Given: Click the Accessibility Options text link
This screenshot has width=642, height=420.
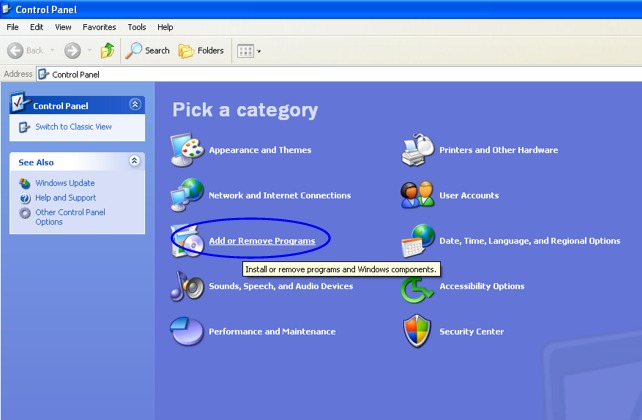Looking at the screenshot, I should click(x=482, y=286).
